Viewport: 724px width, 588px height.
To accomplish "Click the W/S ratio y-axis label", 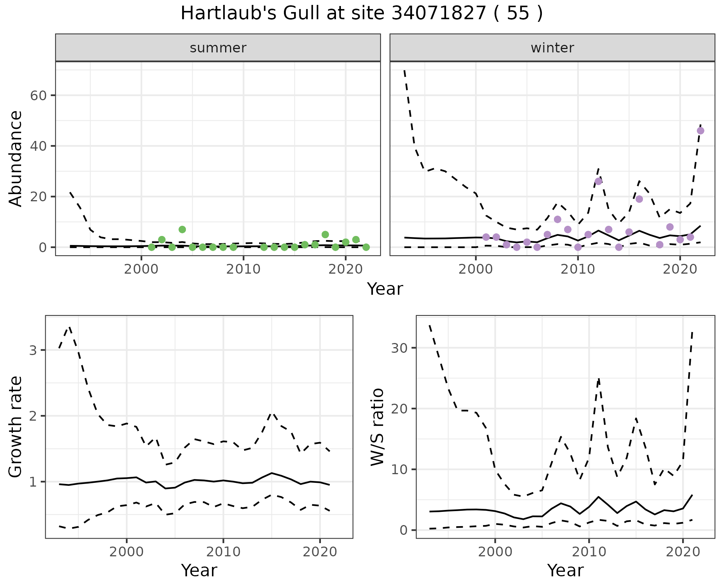I will point(377,427).
